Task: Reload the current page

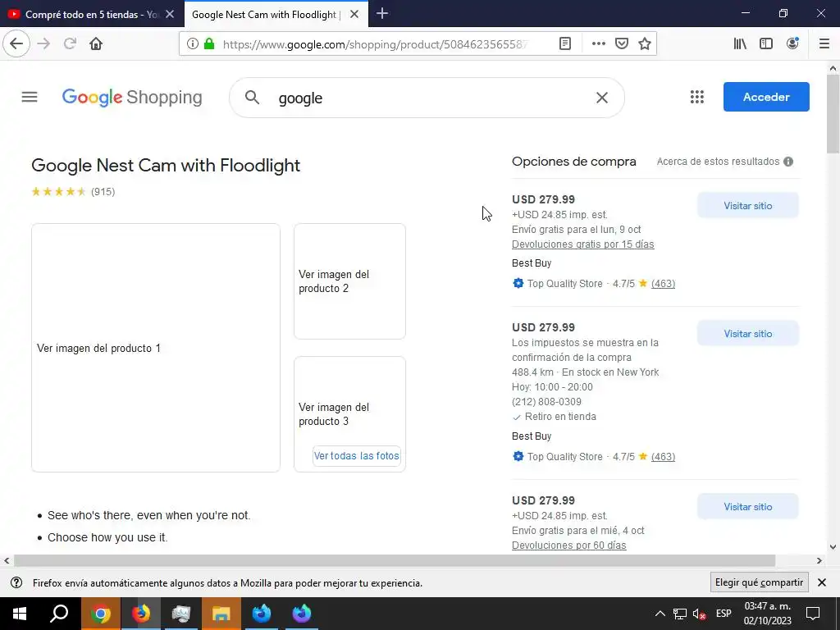Action: 70,43
